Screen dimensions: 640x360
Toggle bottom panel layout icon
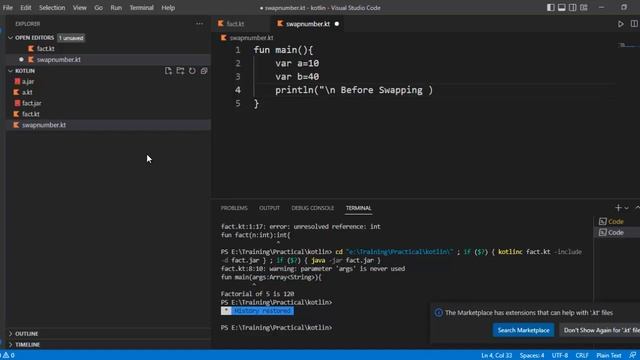coord(562,7)
